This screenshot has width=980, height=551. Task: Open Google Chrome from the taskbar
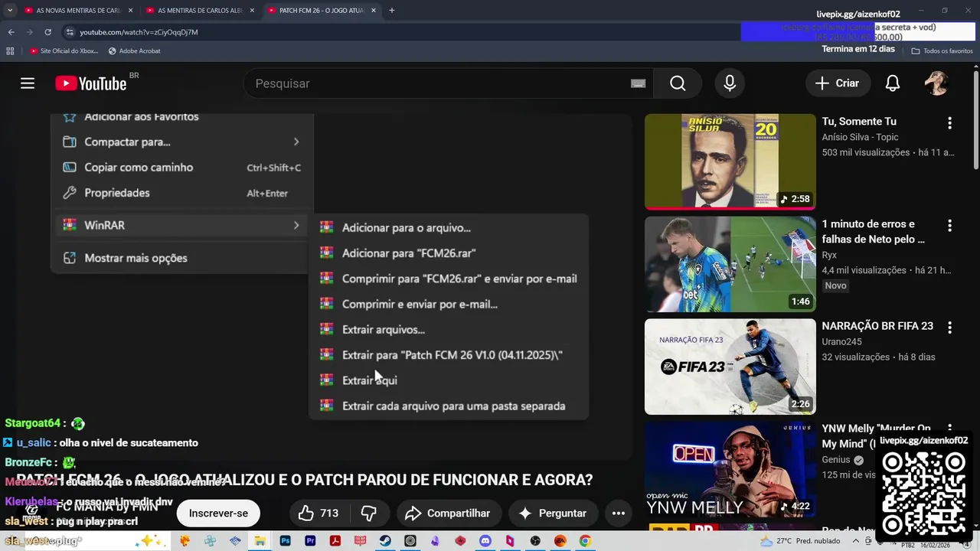pyautogui.click(x=585, y=541)
